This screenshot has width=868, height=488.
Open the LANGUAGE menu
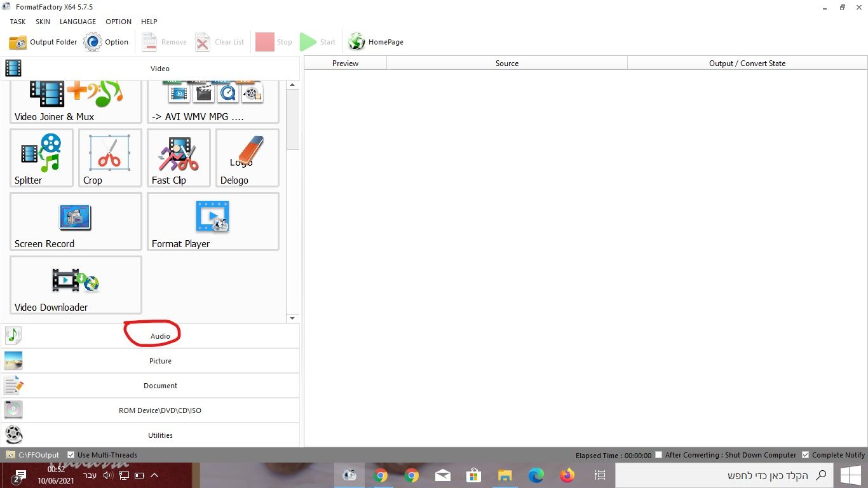pyautogui.click(x=78, y=22)
